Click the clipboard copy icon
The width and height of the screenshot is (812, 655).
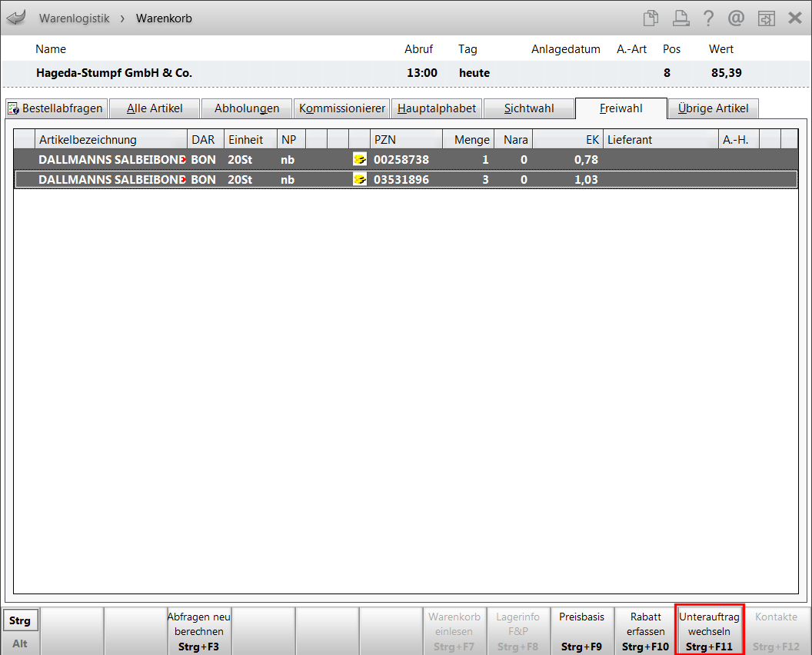(x=651, y=18)
